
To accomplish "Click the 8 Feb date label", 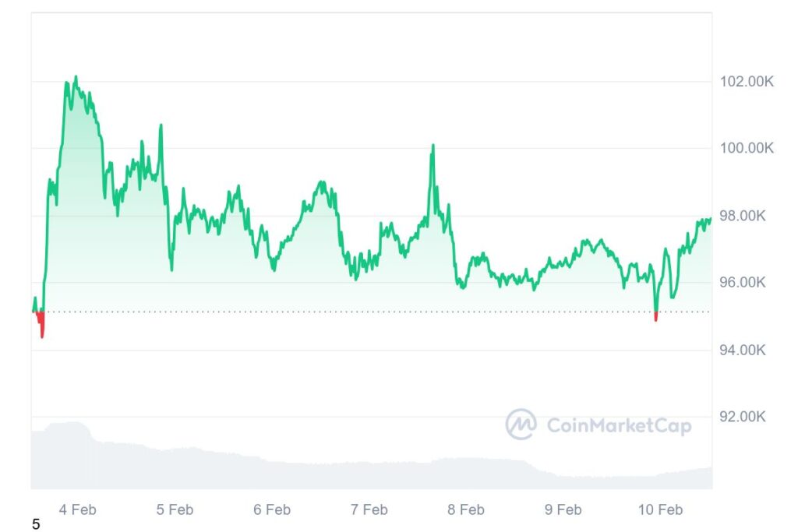I will pyautogui.click(x=466, y=509).
